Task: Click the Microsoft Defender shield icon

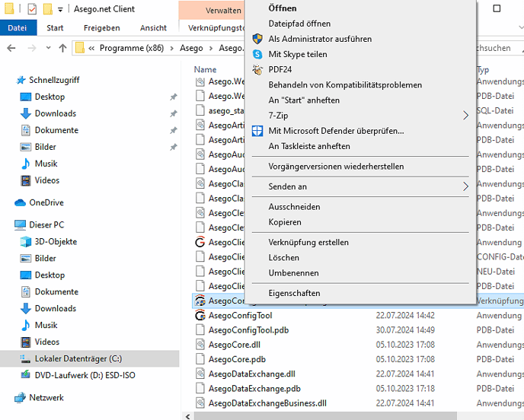Action: (257, 131)
